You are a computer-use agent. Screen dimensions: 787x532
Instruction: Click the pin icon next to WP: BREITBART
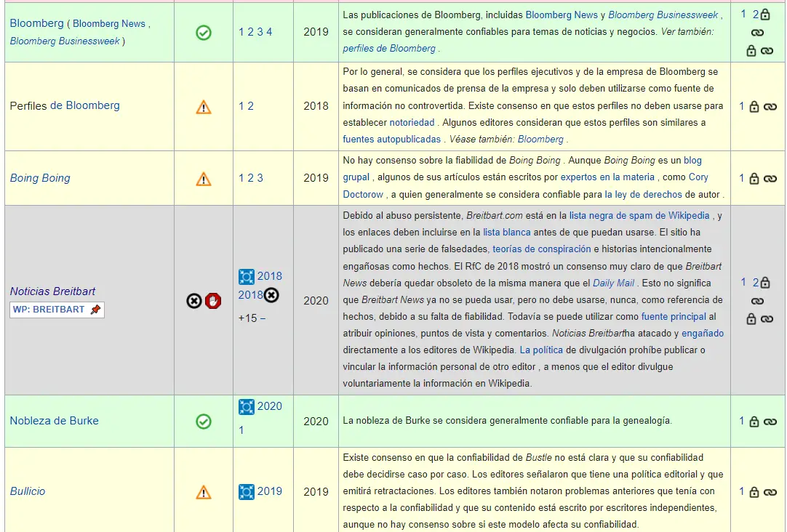pyautogui.click(x=95, y=310)
